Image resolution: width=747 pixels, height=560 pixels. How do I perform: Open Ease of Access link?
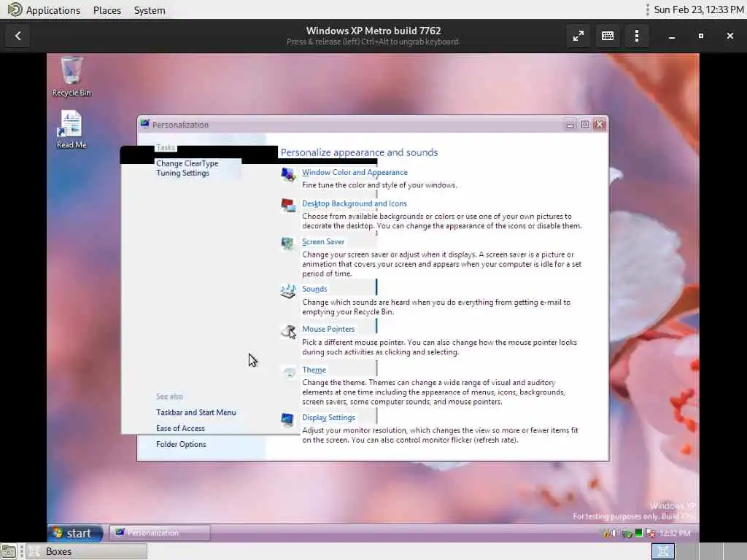tap(180, 428)
